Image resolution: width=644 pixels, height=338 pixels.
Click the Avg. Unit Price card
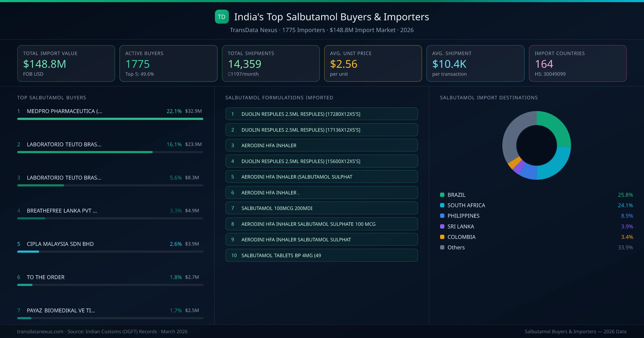tap(373, 63)
